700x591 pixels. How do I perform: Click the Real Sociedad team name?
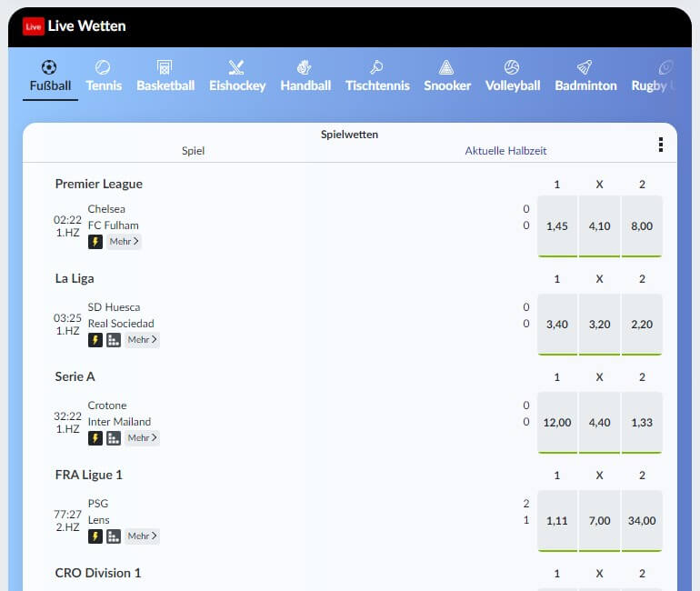click(x=121, y=324)
